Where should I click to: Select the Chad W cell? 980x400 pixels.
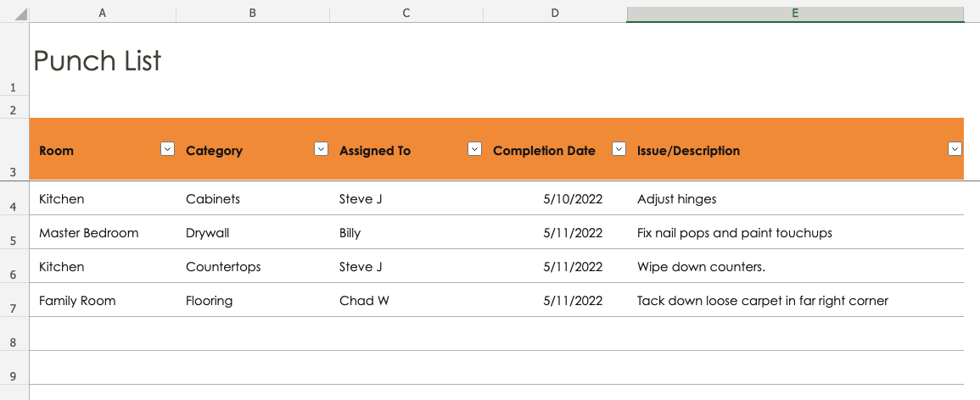point(406,299)
